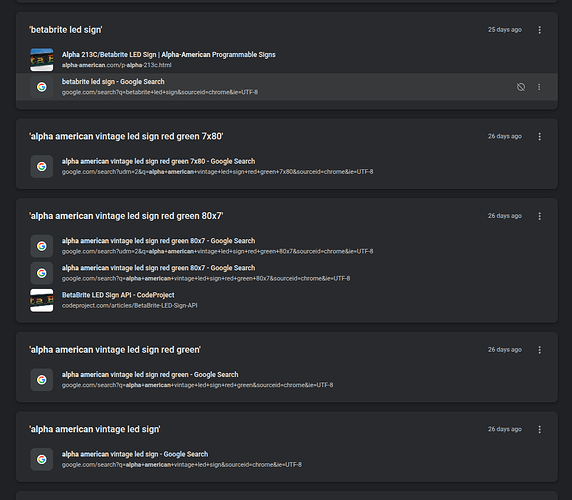The image size is (572, 500).
Task: Open menu for 'betabrite led sign' group
Action: tap(540, 30)
